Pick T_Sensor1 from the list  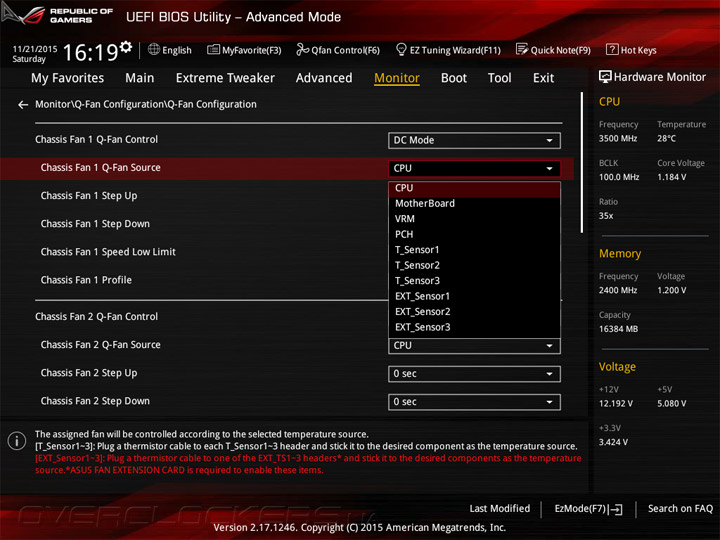point(474,250)
